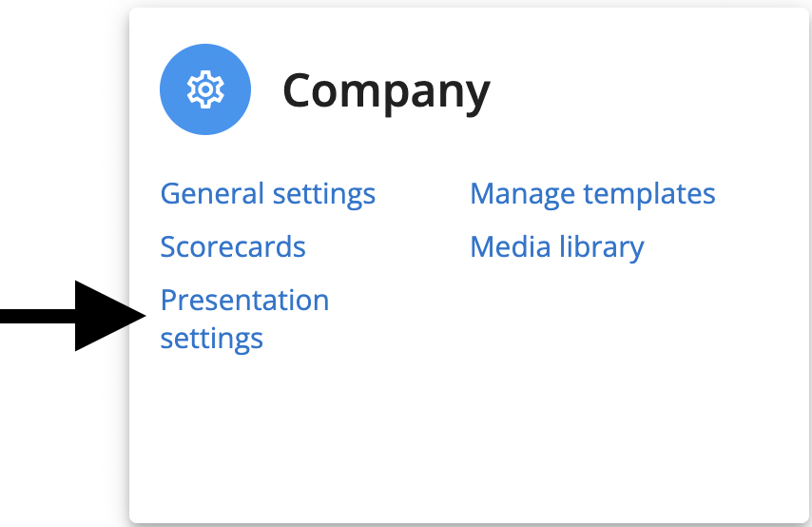Select the white cog inside the blue circle
The image size is (812, 527).
205,89
